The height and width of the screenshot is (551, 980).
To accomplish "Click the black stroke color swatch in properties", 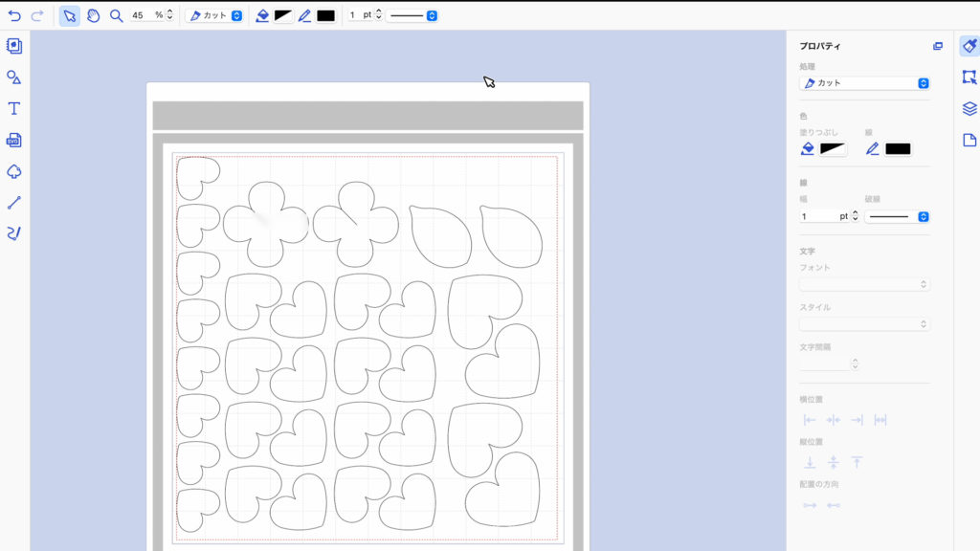I will coord(898,148).
